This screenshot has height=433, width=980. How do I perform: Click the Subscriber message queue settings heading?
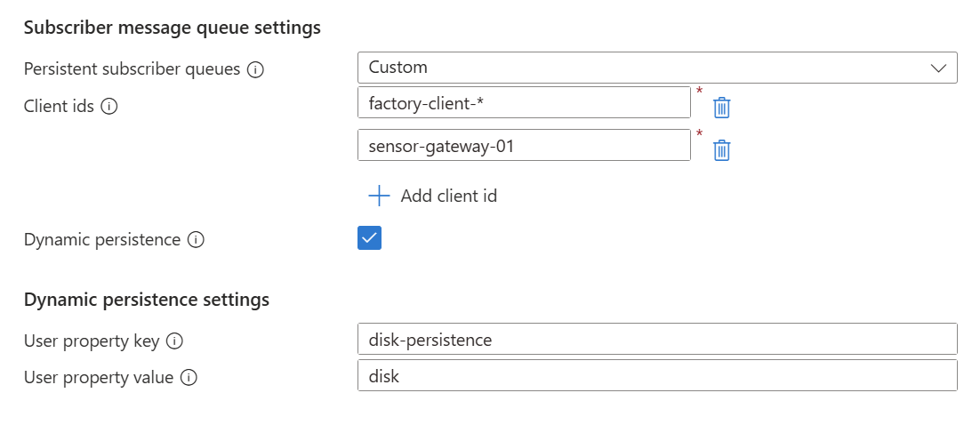[x=172, y=28]
